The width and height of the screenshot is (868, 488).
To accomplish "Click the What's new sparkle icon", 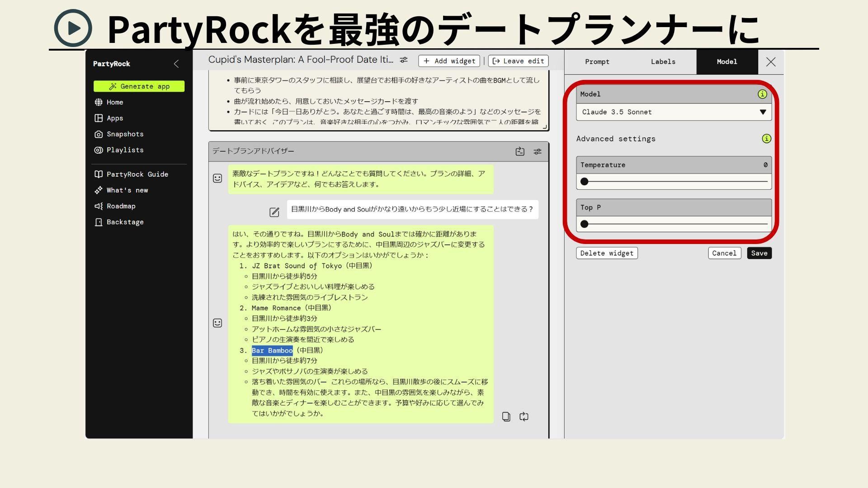I will pos(99,190).
